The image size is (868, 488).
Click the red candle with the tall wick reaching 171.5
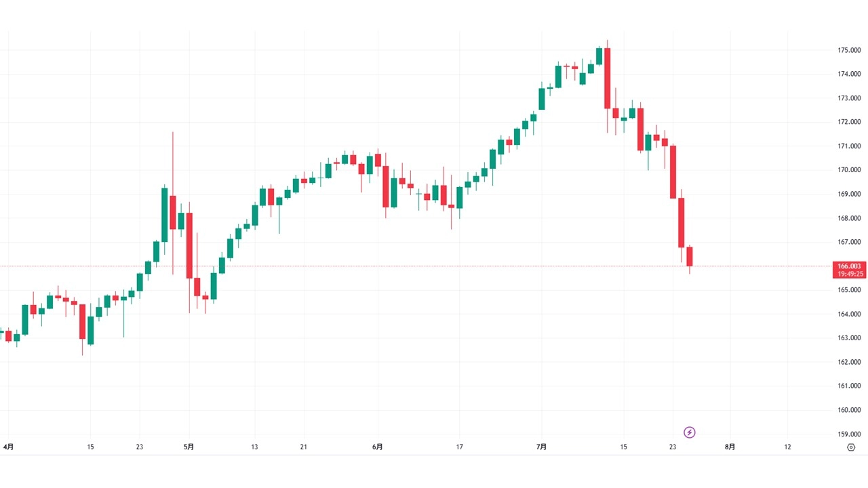(173, 212)
